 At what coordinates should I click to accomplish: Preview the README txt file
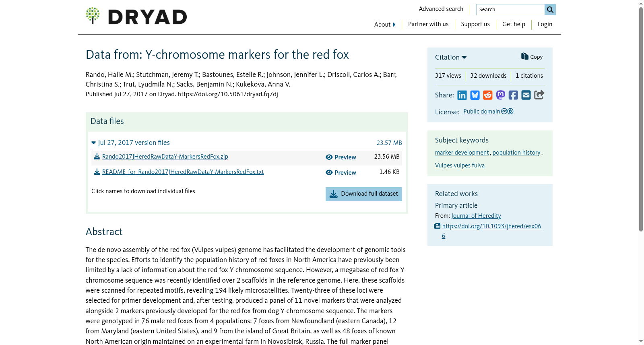(x=341, y=173)
